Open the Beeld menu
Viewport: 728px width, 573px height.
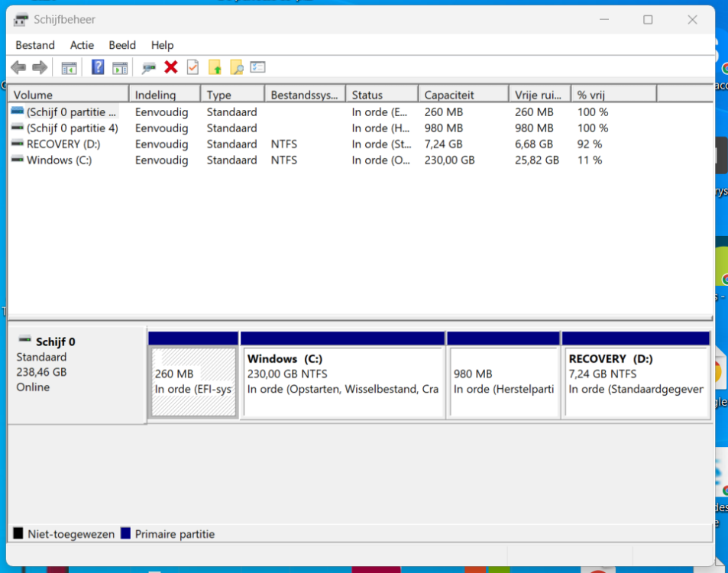pyautogui.click(x=122, y=45)
